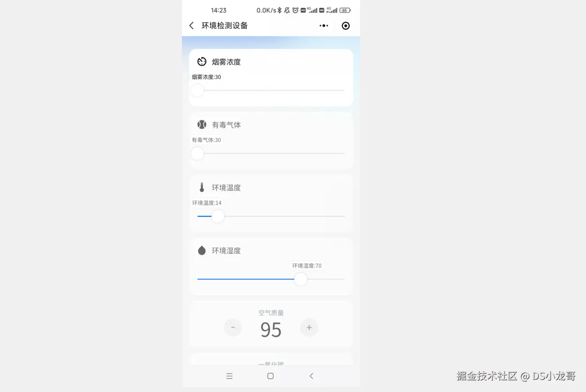586x392 pixels.
Task: Click the toxic gas icon
Action: coord(202,124)
